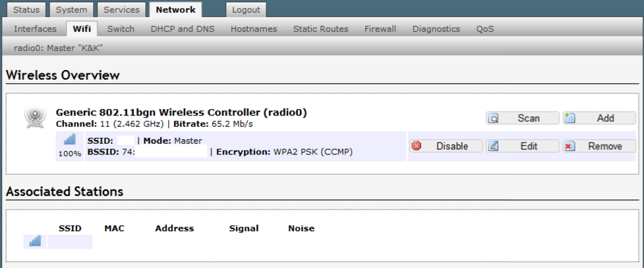The image size is (644, 268).
Task: Select the Firewall subtab
Action: 380,29
